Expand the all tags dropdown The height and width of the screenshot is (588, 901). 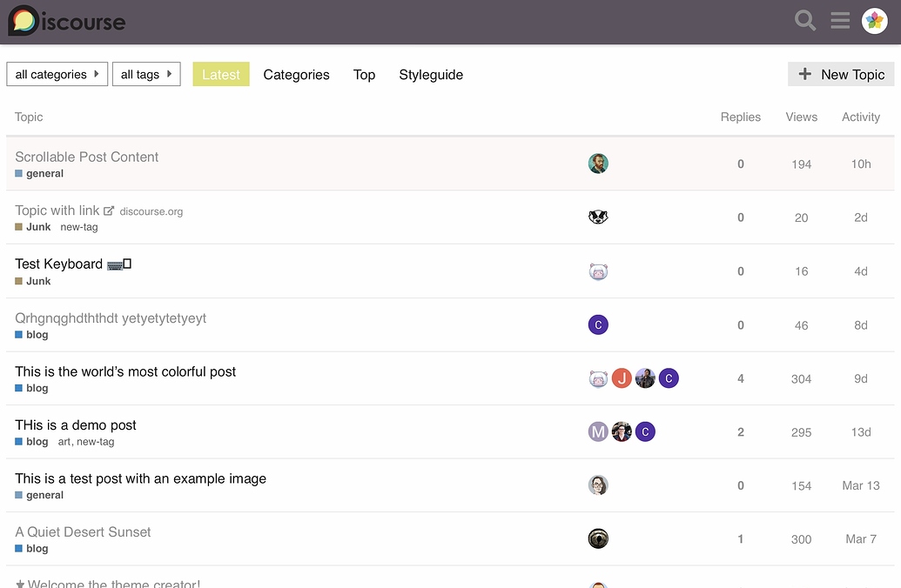(146, 75)
